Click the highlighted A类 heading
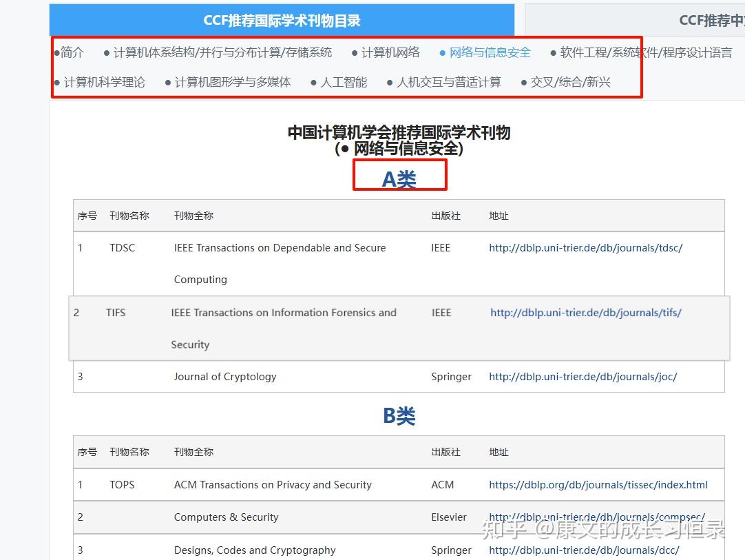Screen dimensions: 745x560 (x=399, y=177)
